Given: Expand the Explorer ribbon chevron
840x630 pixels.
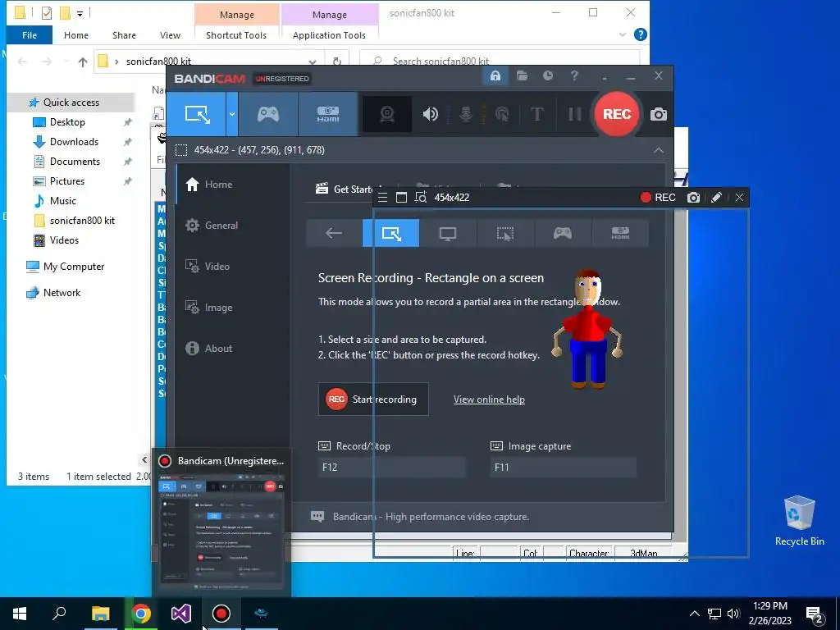Looking at the screenshot, I should coord(622,34).
